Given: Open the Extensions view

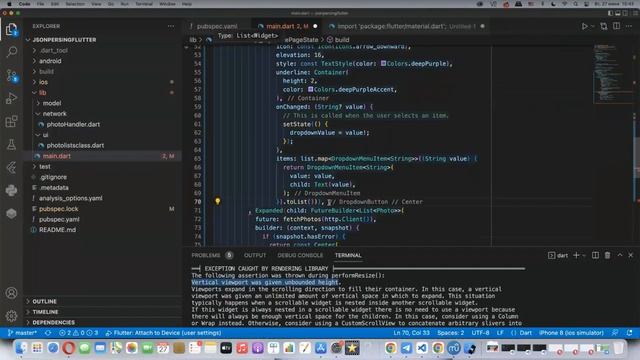Looking at the screenshot, I should coord(11,121).
